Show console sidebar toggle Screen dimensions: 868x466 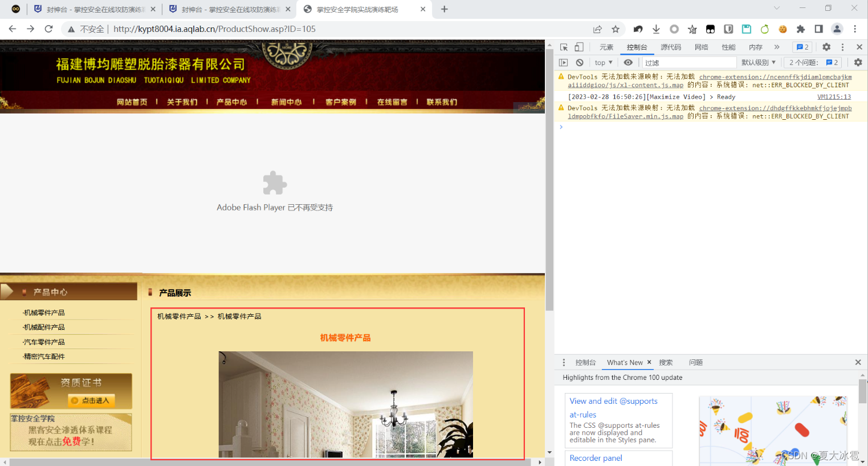(x=564, y=63)
